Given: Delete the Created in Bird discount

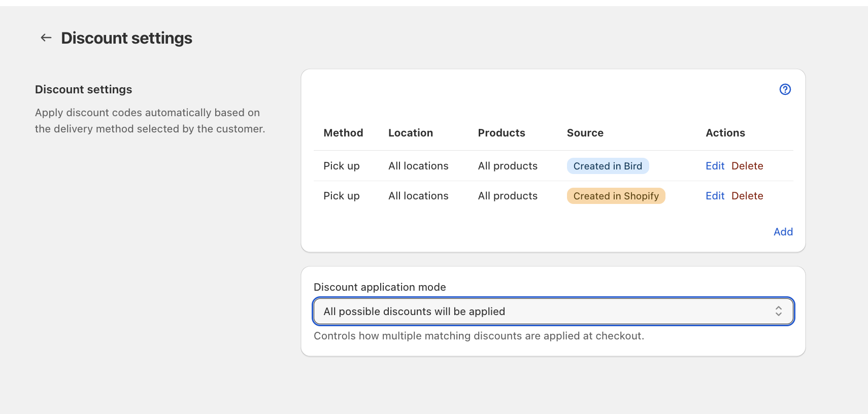Looking at the screenshot, I should tap(747, 166).
